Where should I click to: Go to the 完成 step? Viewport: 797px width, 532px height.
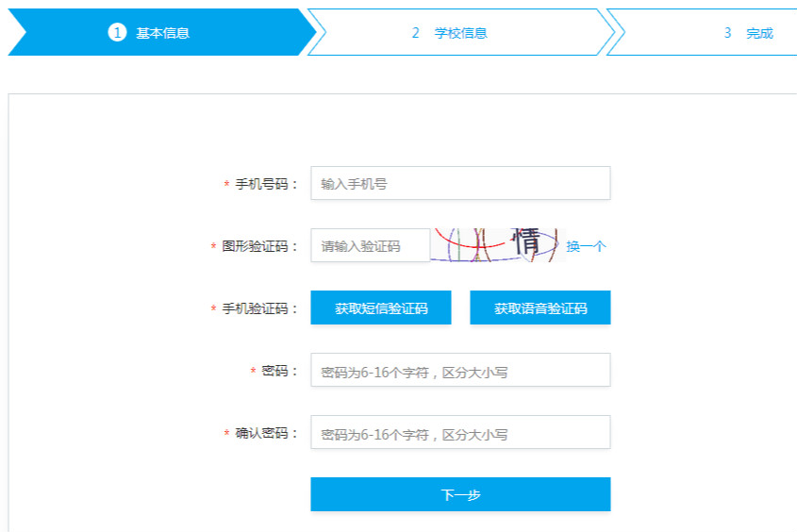click(759, 33)
